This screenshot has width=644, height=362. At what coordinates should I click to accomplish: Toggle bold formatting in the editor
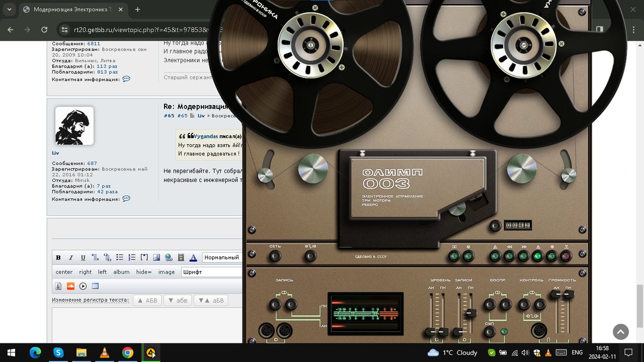click(x=58, y=257)
